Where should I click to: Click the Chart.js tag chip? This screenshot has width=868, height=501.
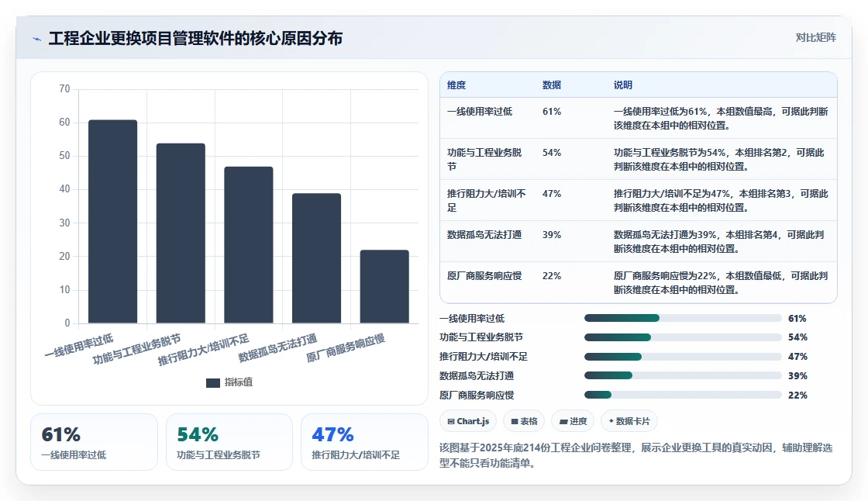point(468,421)
